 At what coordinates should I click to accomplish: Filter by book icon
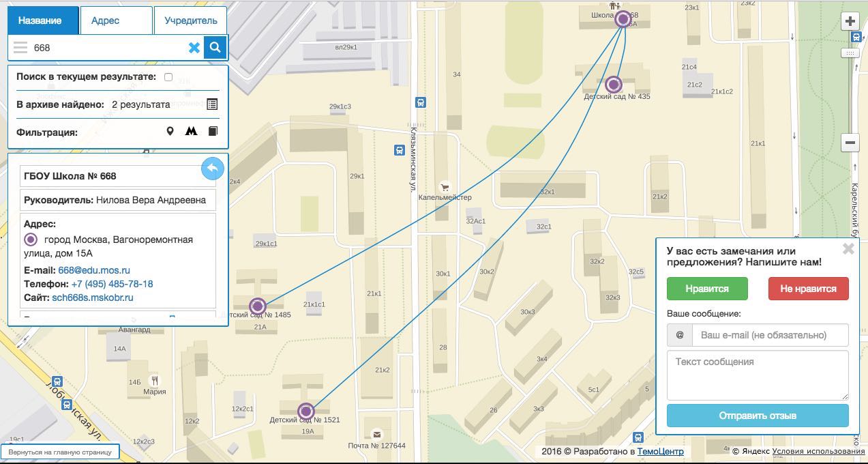tap(213, 131)
